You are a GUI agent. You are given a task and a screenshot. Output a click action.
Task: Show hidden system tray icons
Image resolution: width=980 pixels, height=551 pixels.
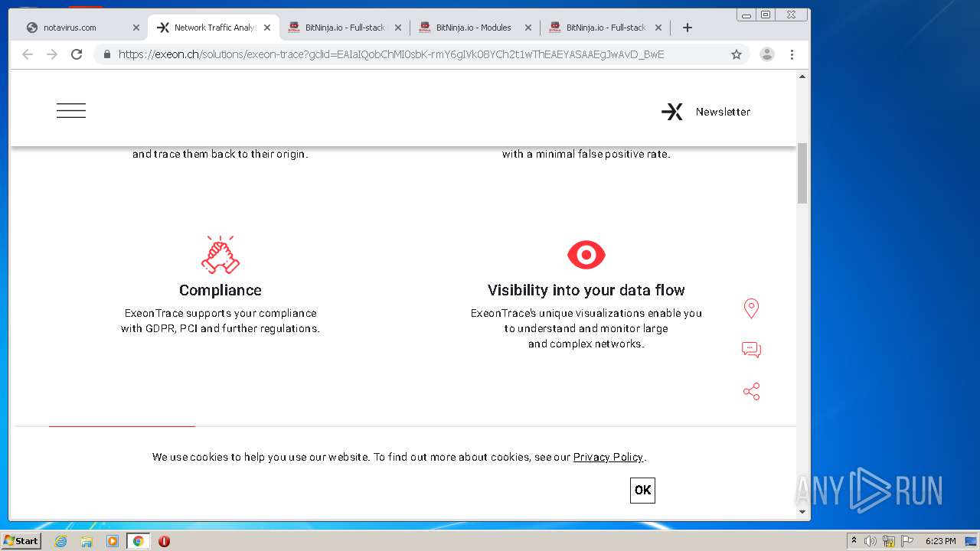click(x=854, y=541)
